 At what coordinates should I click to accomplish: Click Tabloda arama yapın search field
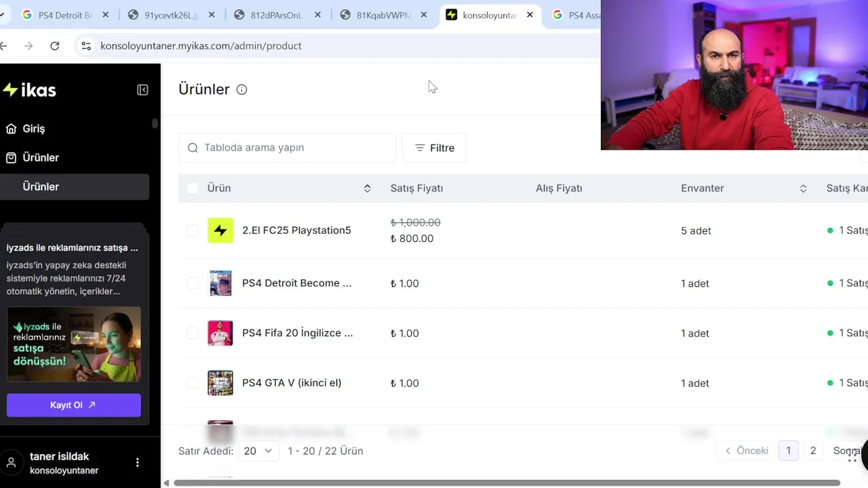pyautogui.click(x=287, y=148)
